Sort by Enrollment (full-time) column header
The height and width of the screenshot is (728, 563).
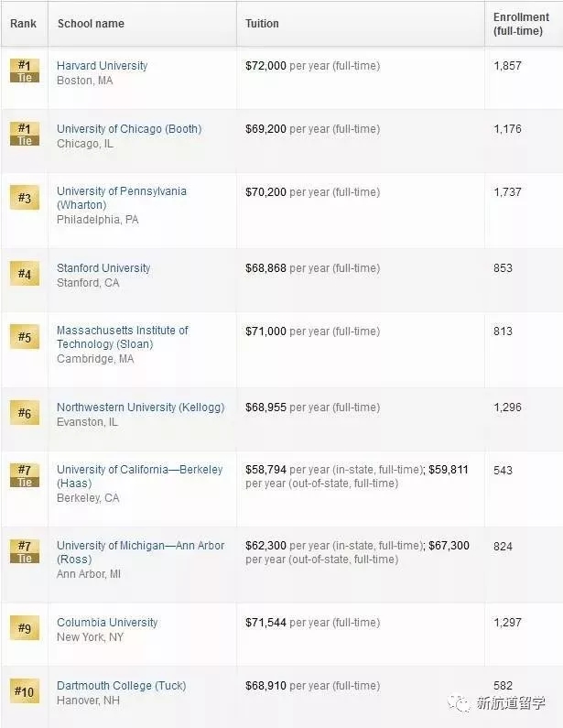point(519,24)
